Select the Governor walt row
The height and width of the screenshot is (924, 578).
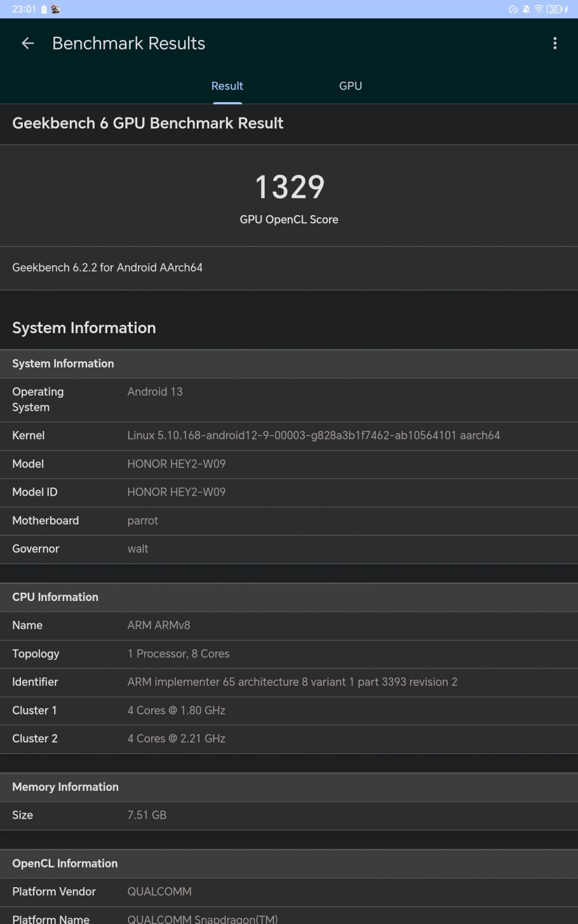(289, 549)
